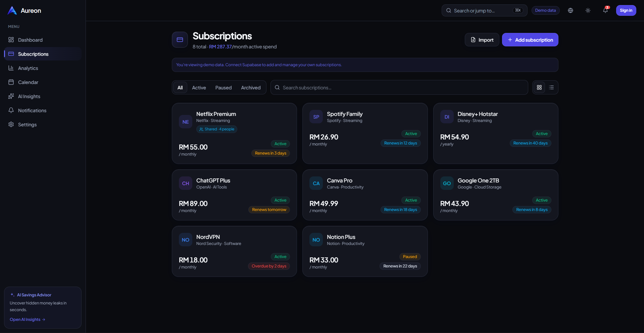Click the RM 287.37 monthly spend text
Image resolution: width=644 pixels, height=333 pixels.
220,47
